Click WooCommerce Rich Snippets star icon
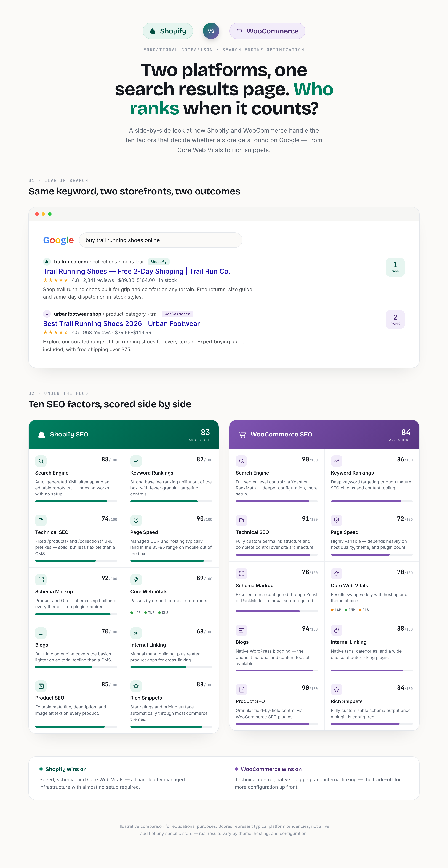 click(336, 689)
